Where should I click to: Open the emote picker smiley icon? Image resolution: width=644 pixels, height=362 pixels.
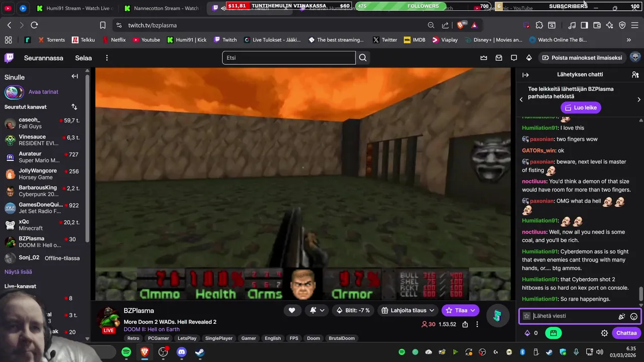click(634, 316)
